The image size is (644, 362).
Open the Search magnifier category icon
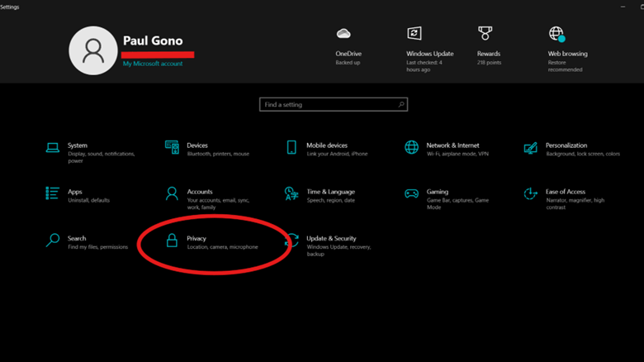click(x=53, y=241)
